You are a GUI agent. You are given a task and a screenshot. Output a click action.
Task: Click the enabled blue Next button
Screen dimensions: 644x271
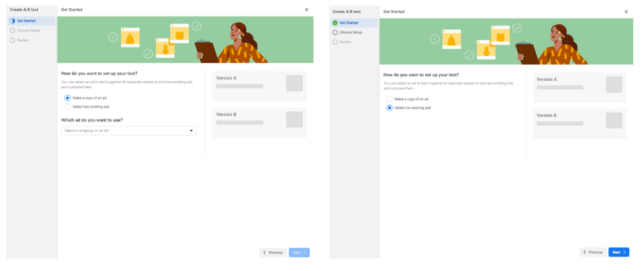pos(618,252)
